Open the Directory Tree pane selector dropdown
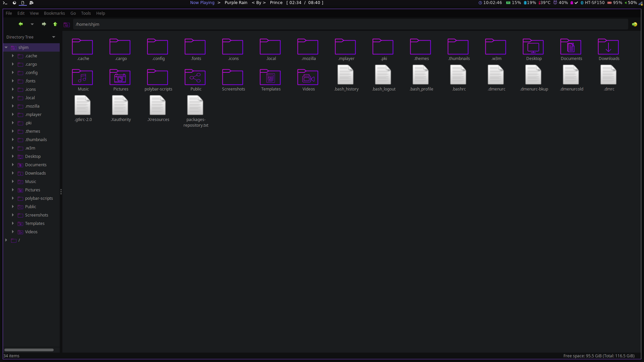This screenshot has height=362, width=644. point(54,37)
